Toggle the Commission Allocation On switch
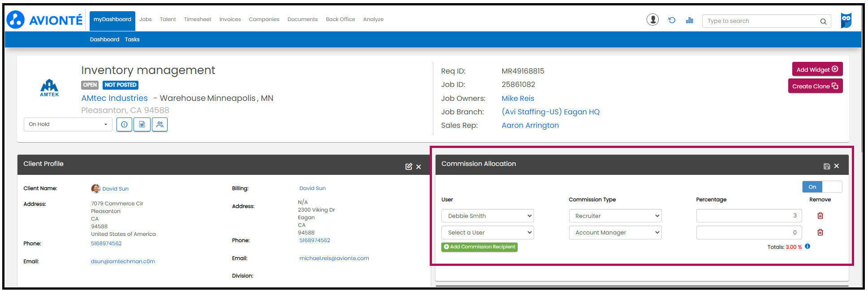This screenshot has width=868, height=291. pos(822,187)
